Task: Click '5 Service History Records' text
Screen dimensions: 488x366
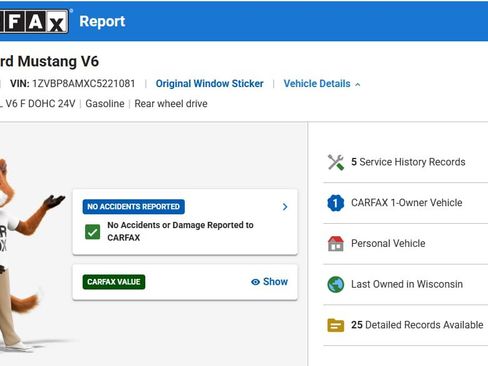Action: [x=408, y=162]
